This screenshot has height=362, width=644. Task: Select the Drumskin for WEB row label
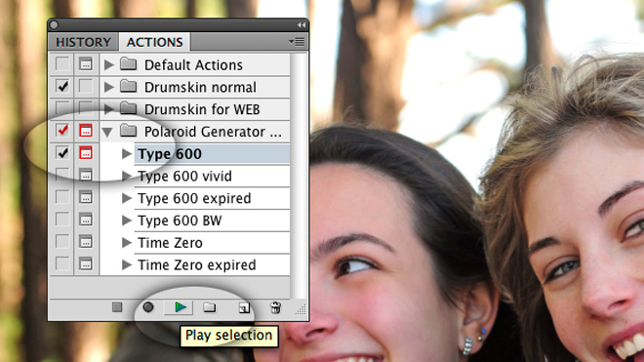tap(202, 109)
